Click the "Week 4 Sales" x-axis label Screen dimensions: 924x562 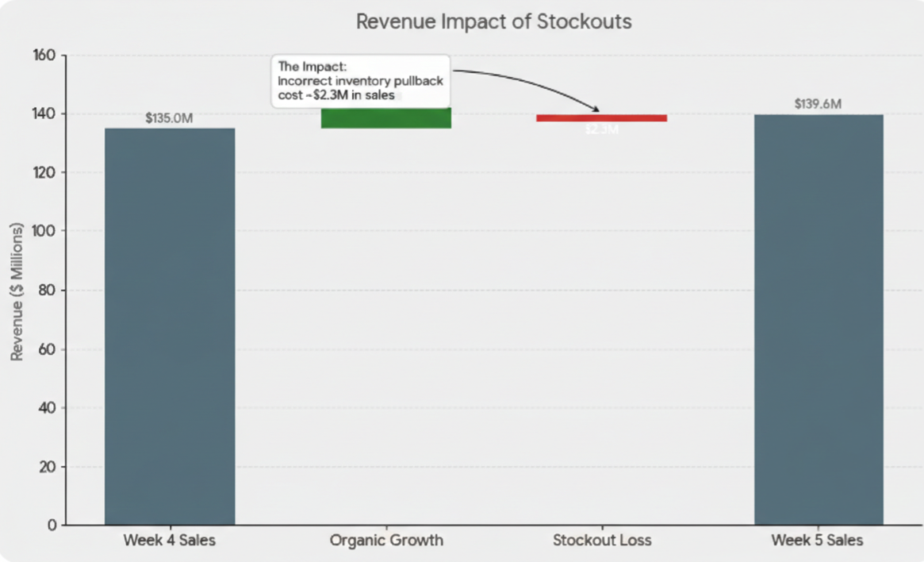[x=169, y=541]
